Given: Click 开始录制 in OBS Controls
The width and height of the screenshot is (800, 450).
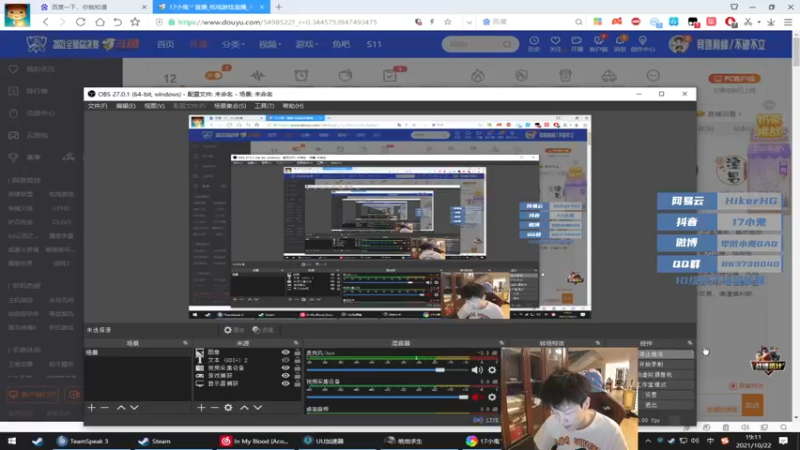Looking at the screenshot, I should (666, 364).
